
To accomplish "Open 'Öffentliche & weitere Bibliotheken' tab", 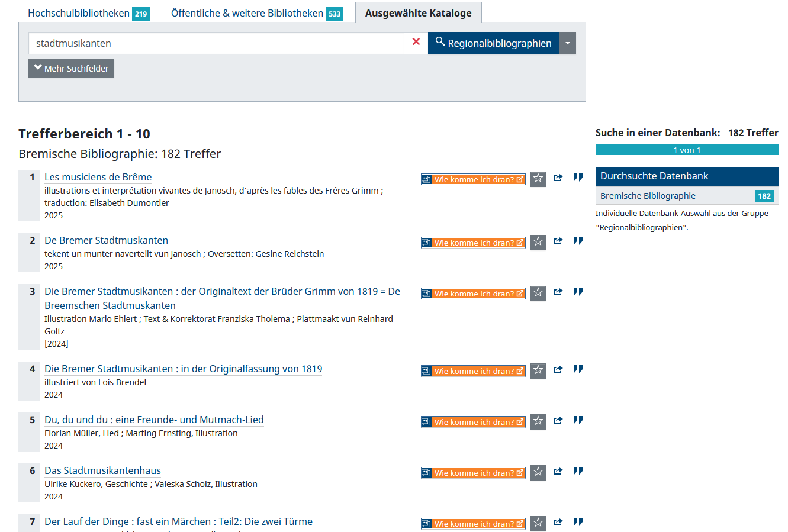I will pyautogui.click(x=256, y=13).
